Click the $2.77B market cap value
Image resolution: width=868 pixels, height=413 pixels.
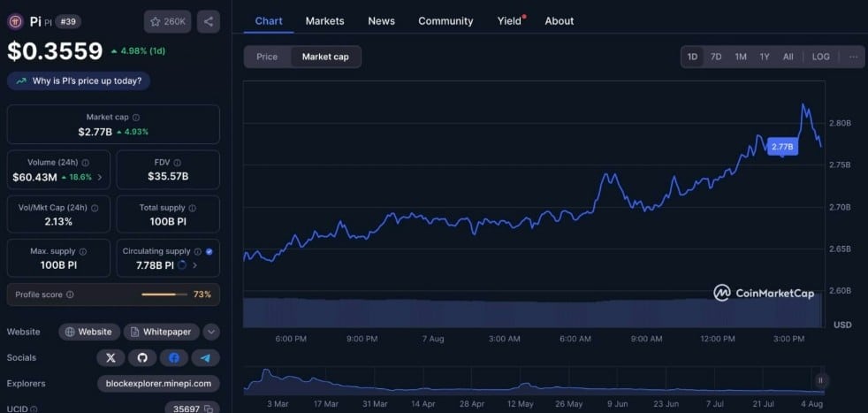95,132
